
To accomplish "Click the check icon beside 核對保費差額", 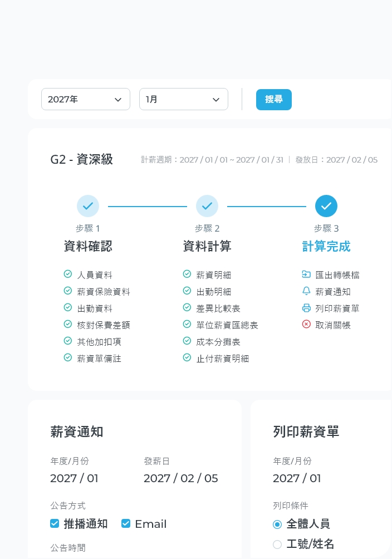I will 68,324.
